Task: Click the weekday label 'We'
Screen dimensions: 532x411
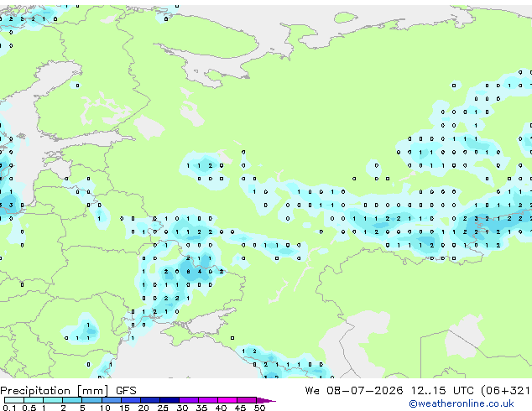Action: (x=312, y=391)
